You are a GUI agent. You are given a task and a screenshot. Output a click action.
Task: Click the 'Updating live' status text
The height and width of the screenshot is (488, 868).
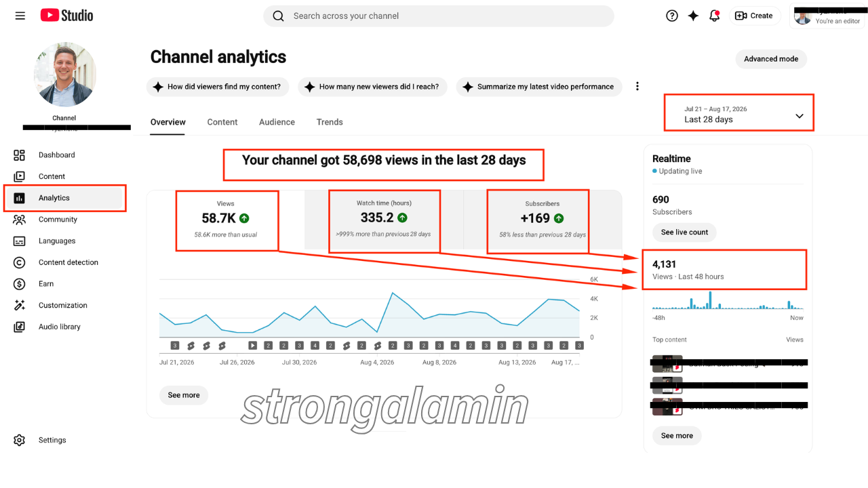click(x=680, y=171)
